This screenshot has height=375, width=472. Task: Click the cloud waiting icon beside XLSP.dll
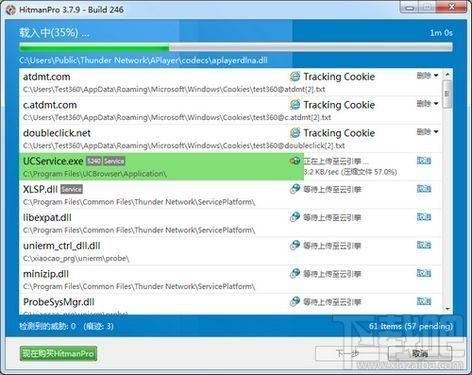295,189
